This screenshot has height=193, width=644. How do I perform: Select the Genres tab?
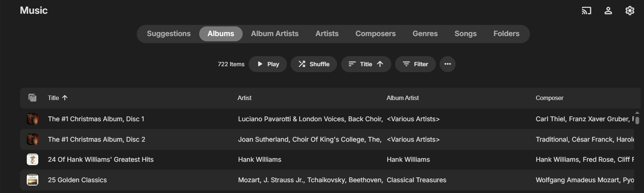pyautogui.click(x=425, y=33)
